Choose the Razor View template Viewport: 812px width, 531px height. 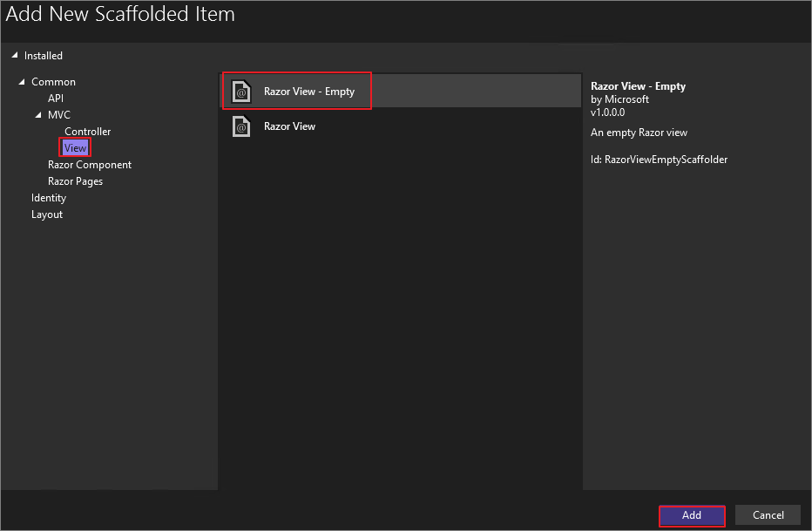(400, 126)
